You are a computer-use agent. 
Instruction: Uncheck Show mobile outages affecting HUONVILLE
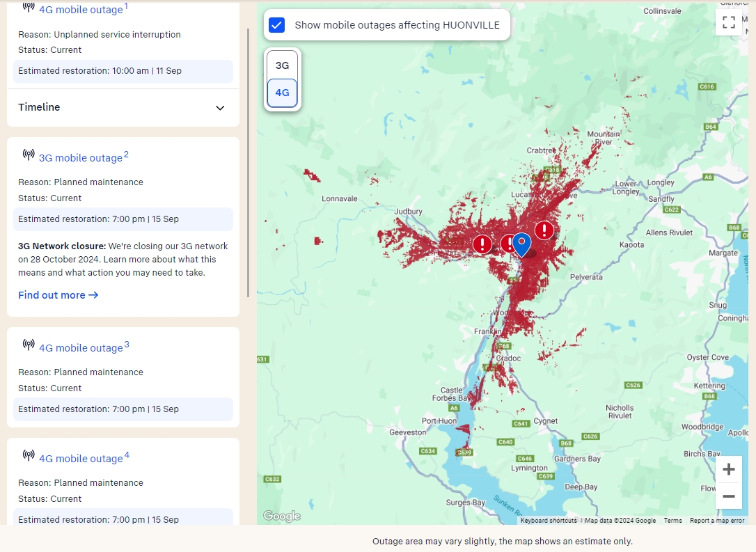[x=277, y=25]
